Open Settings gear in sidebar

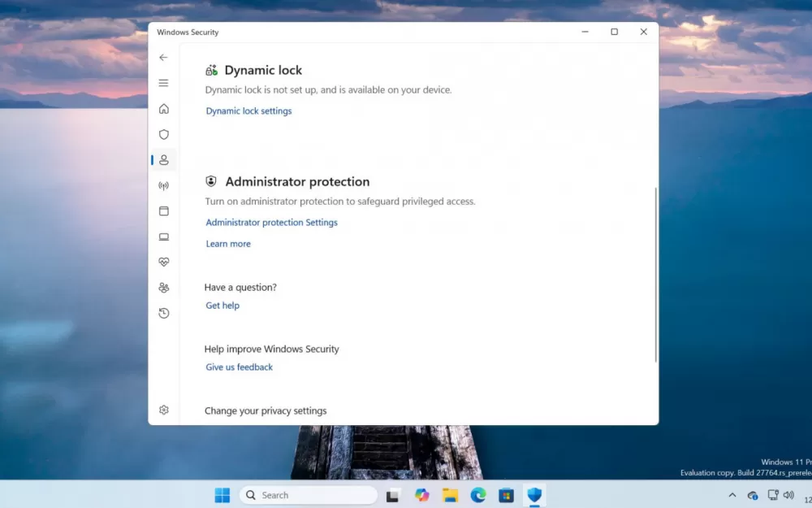[x=164, y=410]
